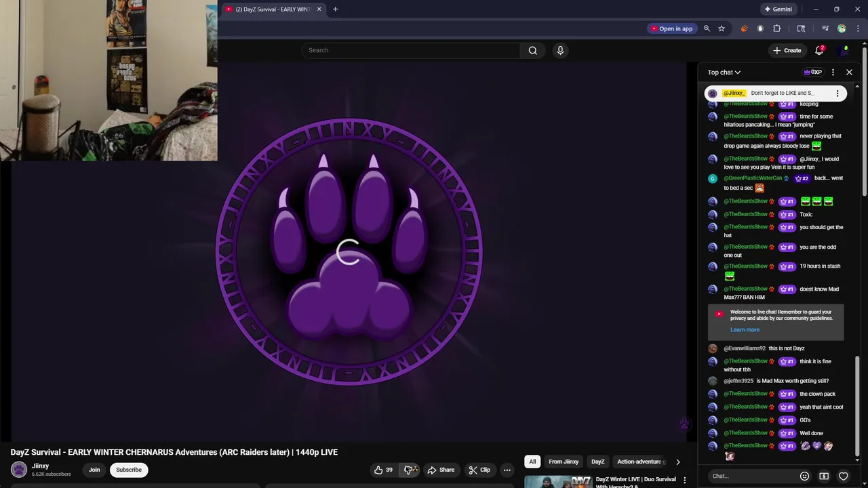The image size is (868, 488).
Task: Select the DayZ filter chip
Action: [x=597, y=462]
